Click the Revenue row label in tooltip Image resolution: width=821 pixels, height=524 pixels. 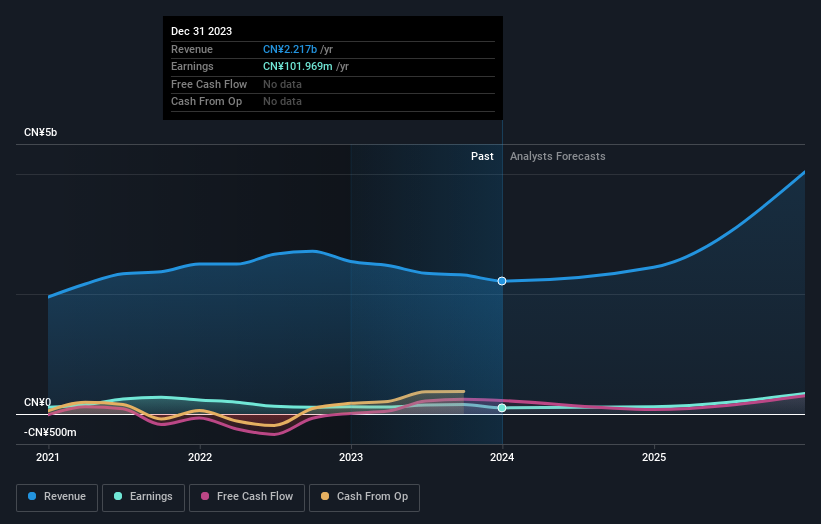[192, 49]
